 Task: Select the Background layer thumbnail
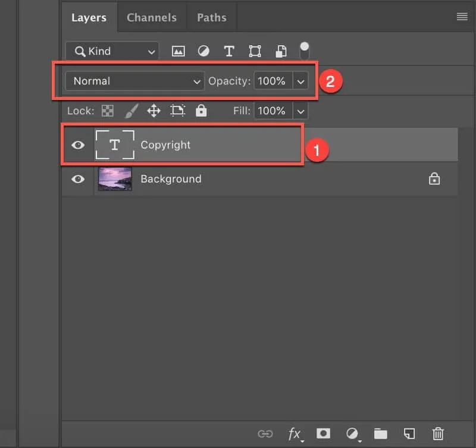coord(115,178)
